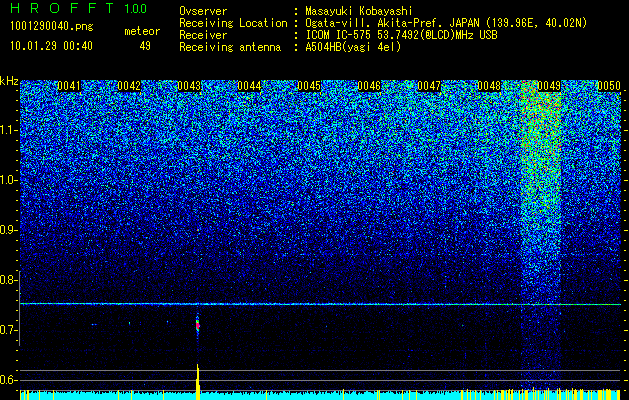This screenshot has width=629, height=400.
Task: Click the observer name Masayuki Kobayashi
Action: pyautogui.click(x=359, y=11)
